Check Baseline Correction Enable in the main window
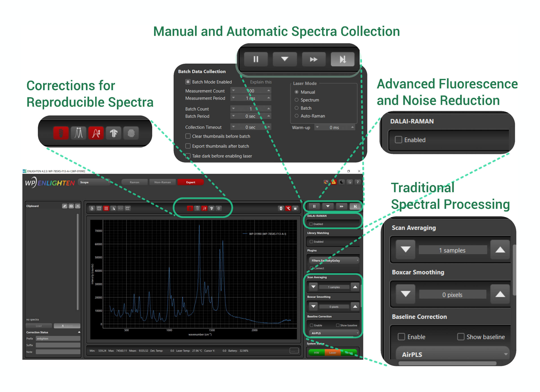The width and height of the screenshot is (540, 392). (x=311, y=326)
